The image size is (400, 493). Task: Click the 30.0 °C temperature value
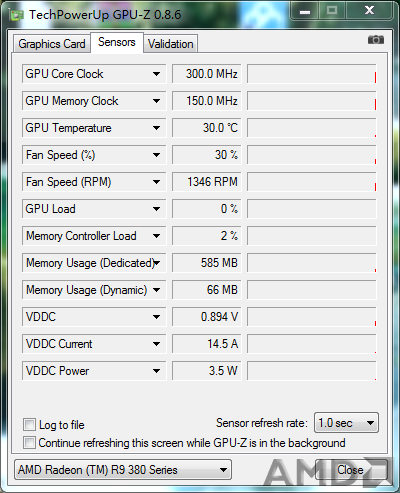point(206,128)
